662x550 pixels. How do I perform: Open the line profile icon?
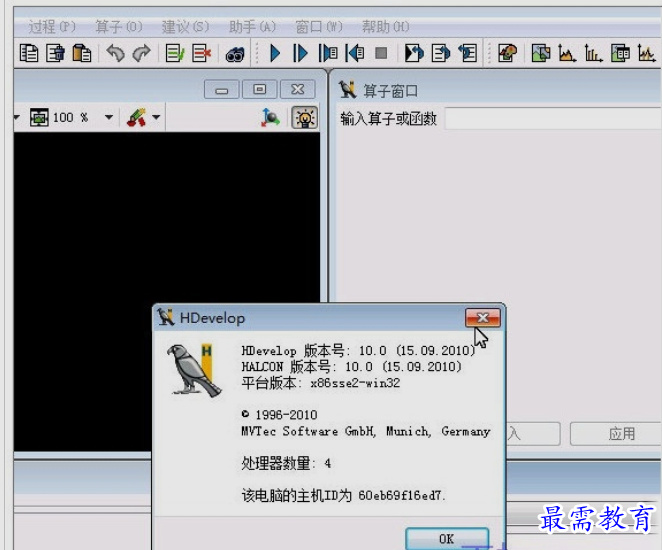pyautogui.click(x=646, y=54)
